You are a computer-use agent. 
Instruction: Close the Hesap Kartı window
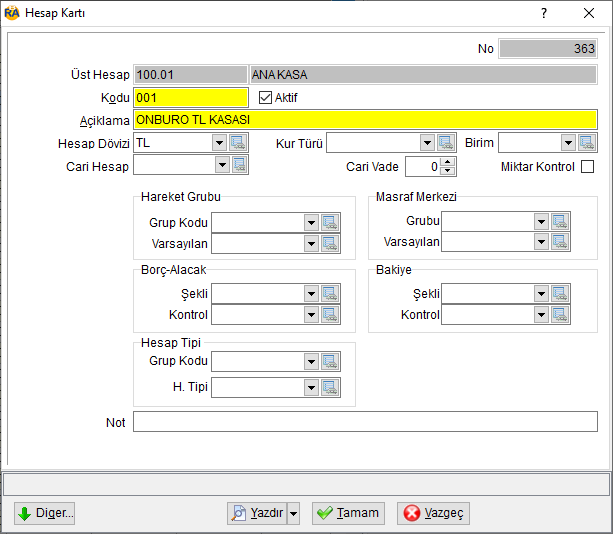click(x=589, y=13)
